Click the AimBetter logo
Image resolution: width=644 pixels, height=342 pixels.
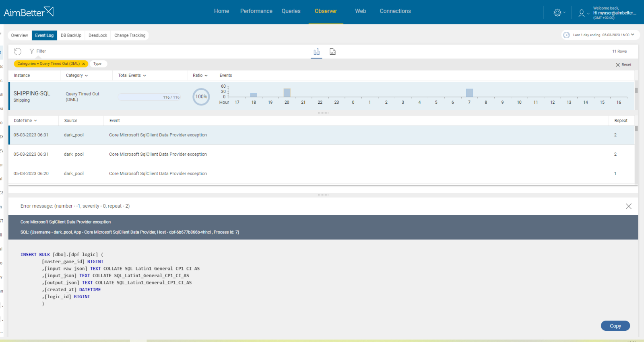29,12
